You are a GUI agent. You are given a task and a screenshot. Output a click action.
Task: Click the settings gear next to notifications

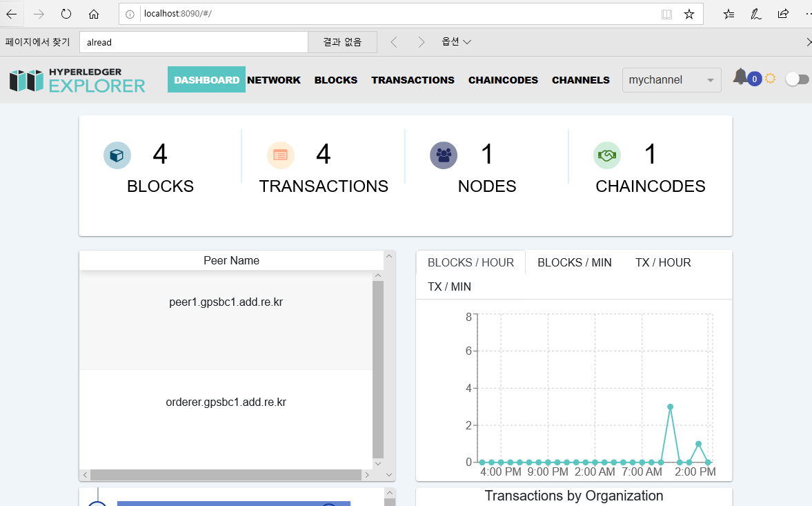(771, 79)
